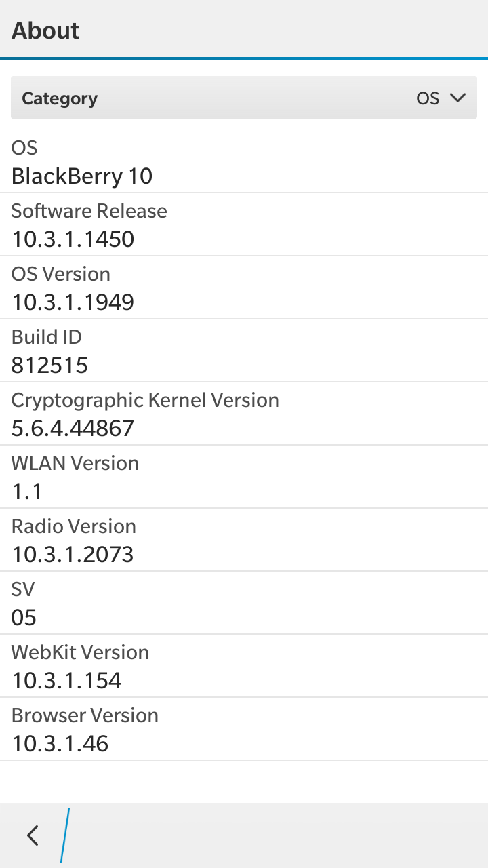This screenshot has height=868, width=488.
Task: Select the SV 05 row
Action: coord(244,603)
